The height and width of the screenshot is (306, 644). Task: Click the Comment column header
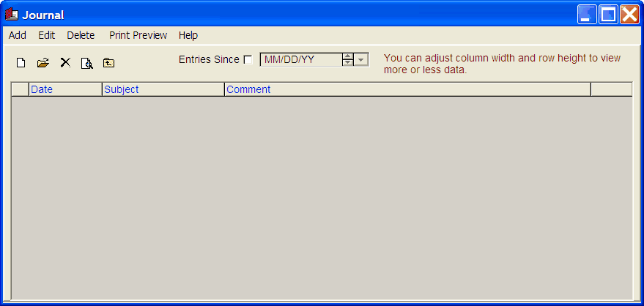point(407,89)
